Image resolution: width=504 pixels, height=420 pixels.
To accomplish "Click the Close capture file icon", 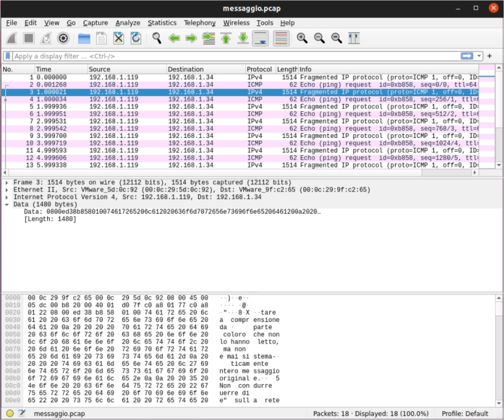I will [x=118, y=38].
